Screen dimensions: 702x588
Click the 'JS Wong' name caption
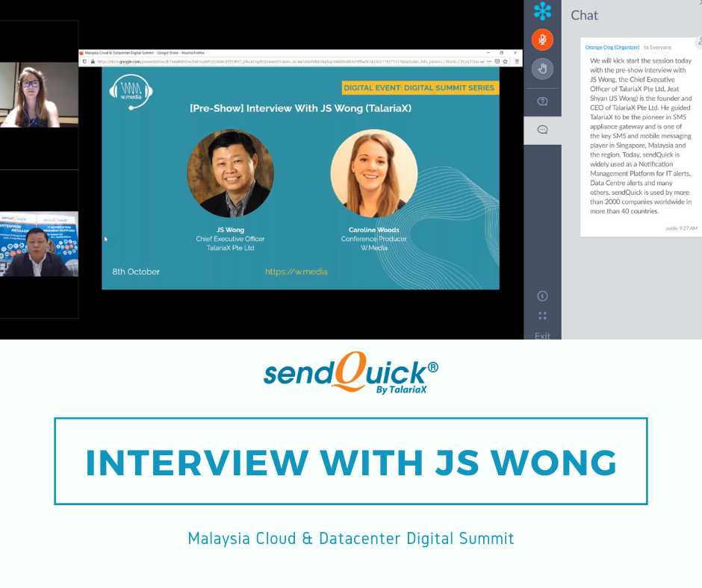(230, 230)
